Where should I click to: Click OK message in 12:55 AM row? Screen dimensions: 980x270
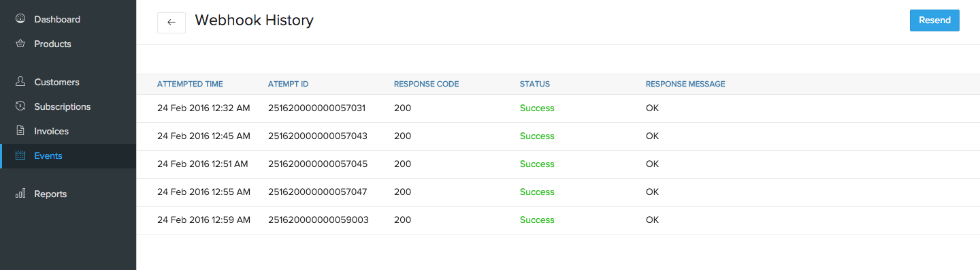[652, 192]
